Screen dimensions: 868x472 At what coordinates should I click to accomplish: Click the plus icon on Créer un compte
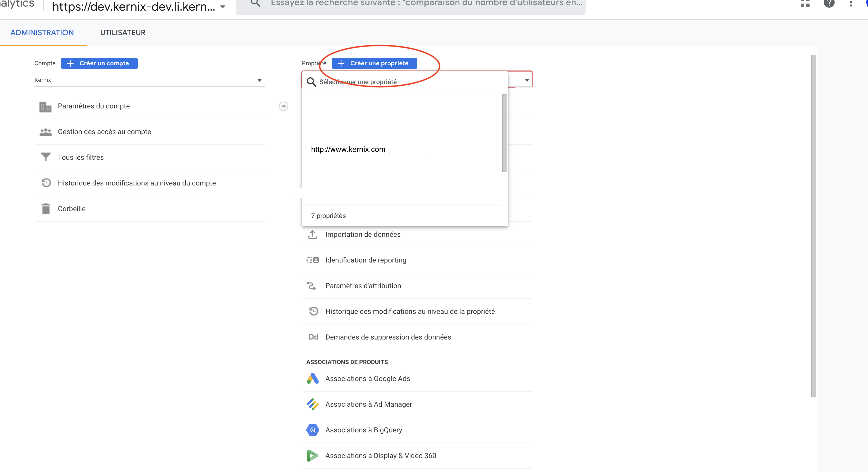[70, 63]
